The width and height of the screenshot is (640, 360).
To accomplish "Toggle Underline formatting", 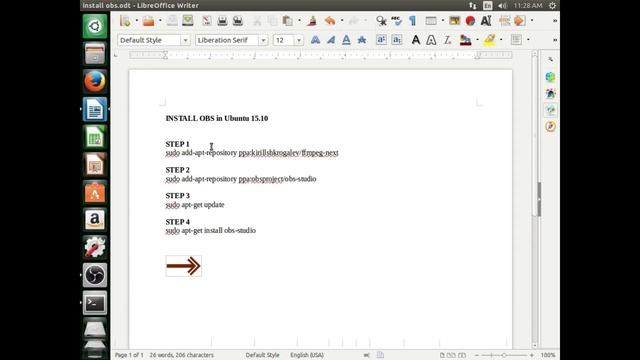I will [346, 40].
